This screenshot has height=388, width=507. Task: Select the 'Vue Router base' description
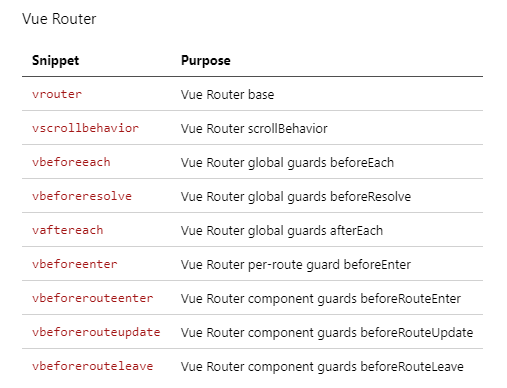227,95
